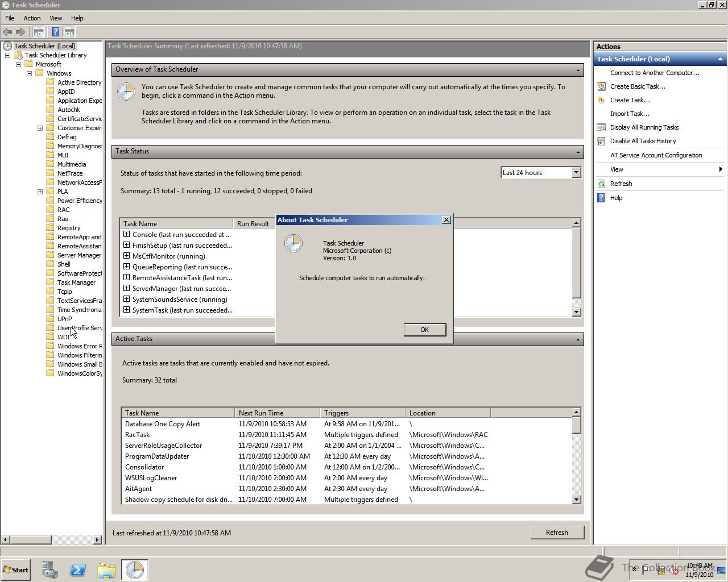Select the Registry folder icon

point(50,228)
